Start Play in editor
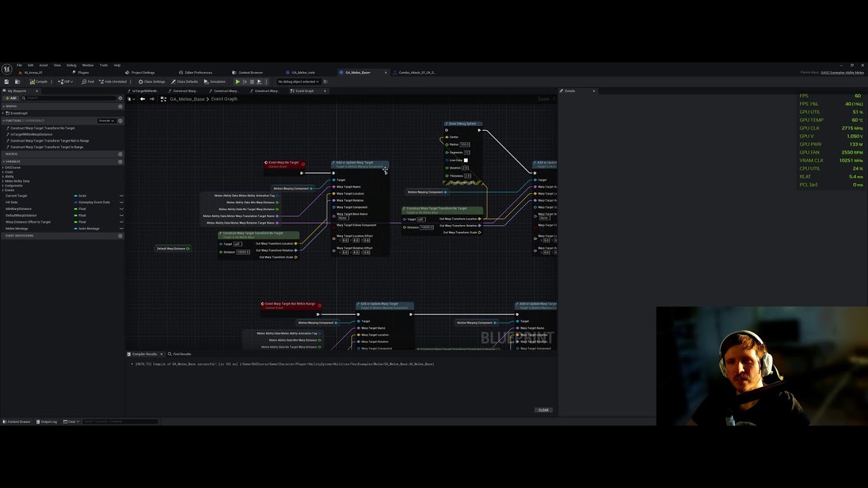This screenshot has height=488, width=868. 237,81
